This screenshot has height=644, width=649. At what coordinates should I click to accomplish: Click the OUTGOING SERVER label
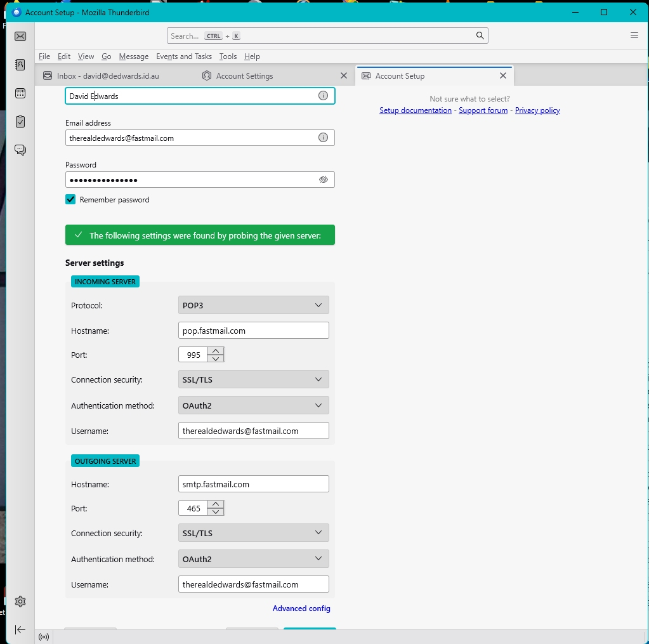105,461
